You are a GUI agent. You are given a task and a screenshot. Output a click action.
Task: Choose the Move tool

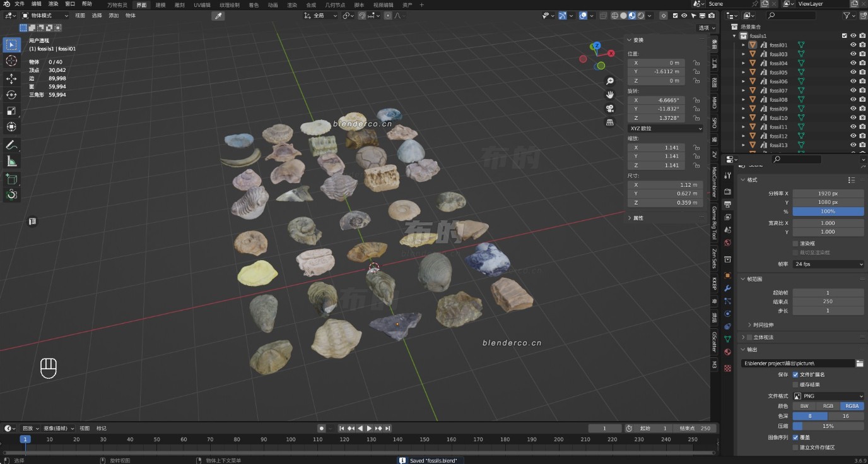[11, 78]
